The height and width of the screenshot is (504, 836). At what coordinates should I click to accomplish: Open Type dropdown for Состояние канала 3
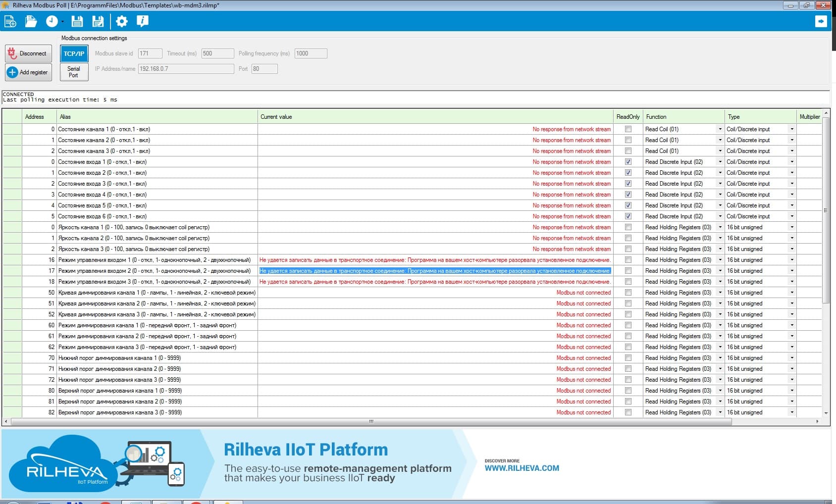792,151
